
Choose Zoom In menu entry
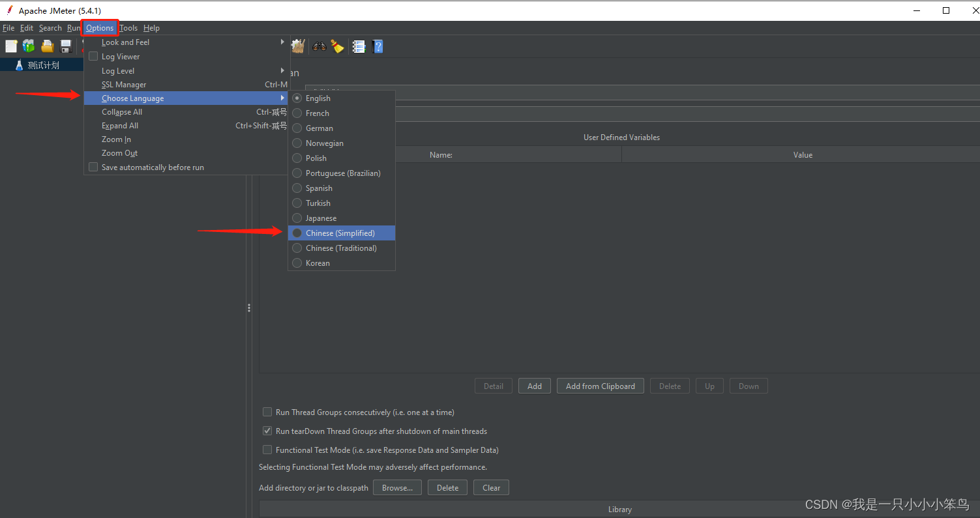click(186, 139)
